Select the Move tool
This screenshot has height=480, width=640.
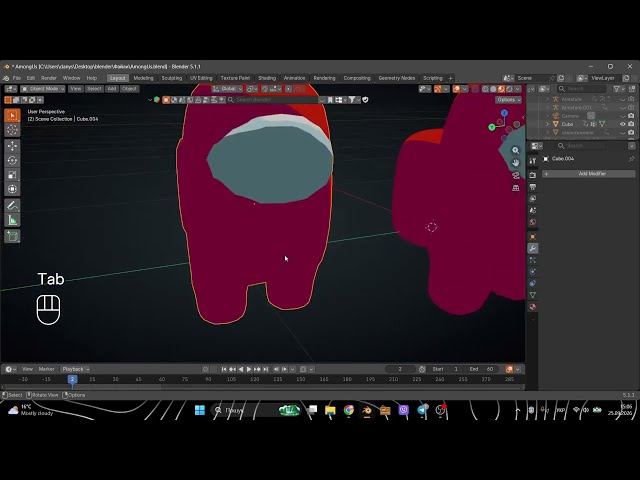(x=12, y=146)
